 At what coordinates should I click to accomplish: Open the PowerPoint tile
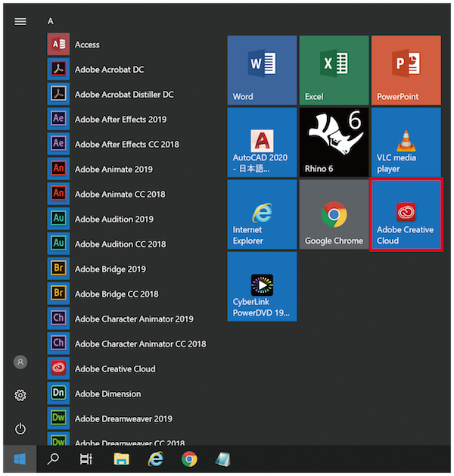(406, 70)
